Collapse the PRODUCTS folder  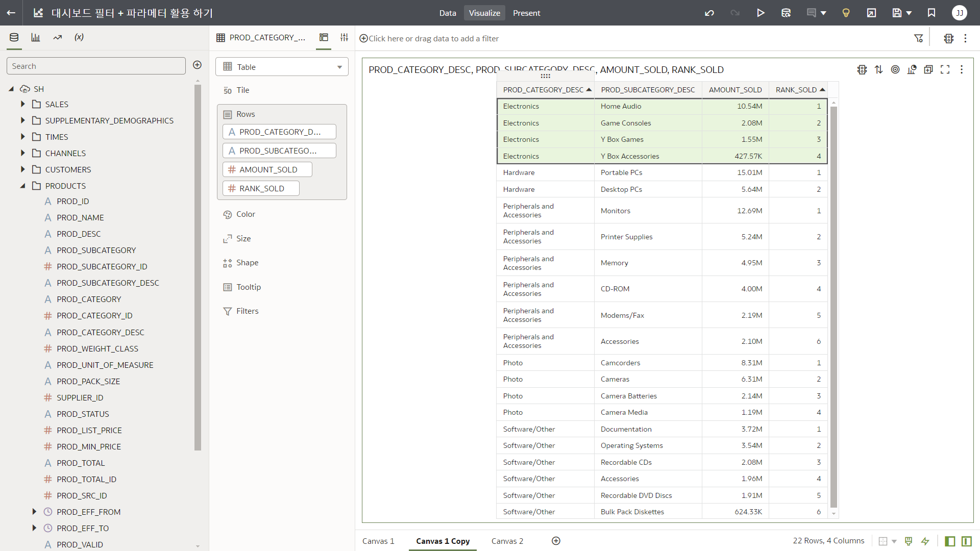point(23,186)
